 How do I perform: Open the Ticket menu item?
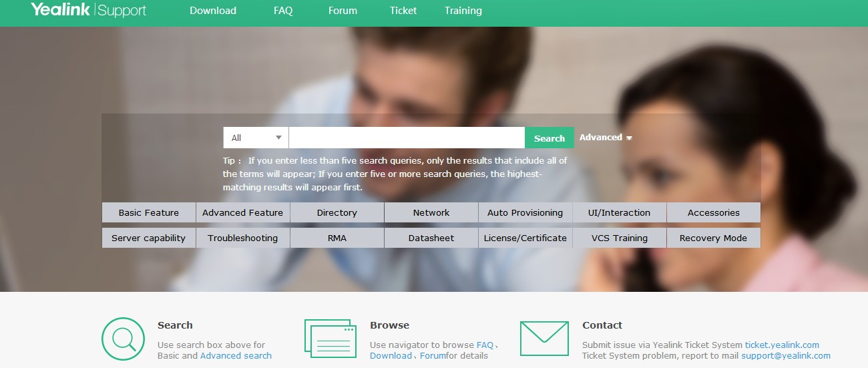[403, 11]
